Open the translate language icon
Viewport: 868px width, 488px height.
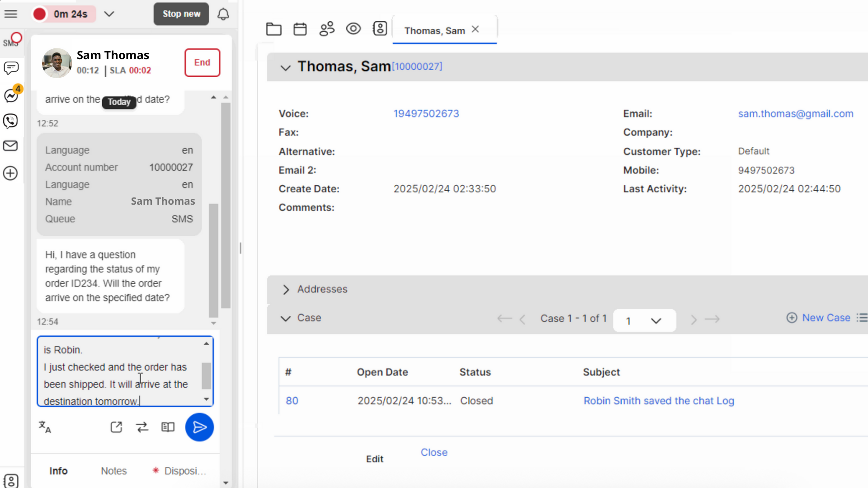tap(45, 427)
